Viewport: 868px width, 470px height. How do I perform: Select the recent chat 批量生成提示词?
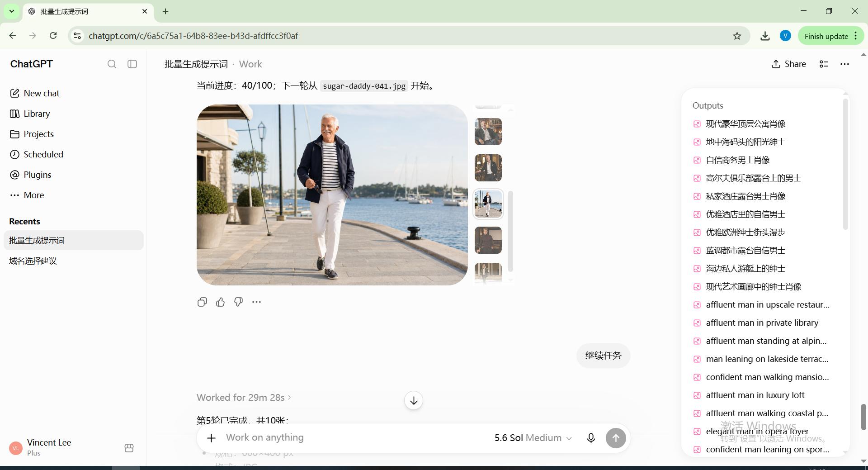point(74,240)
